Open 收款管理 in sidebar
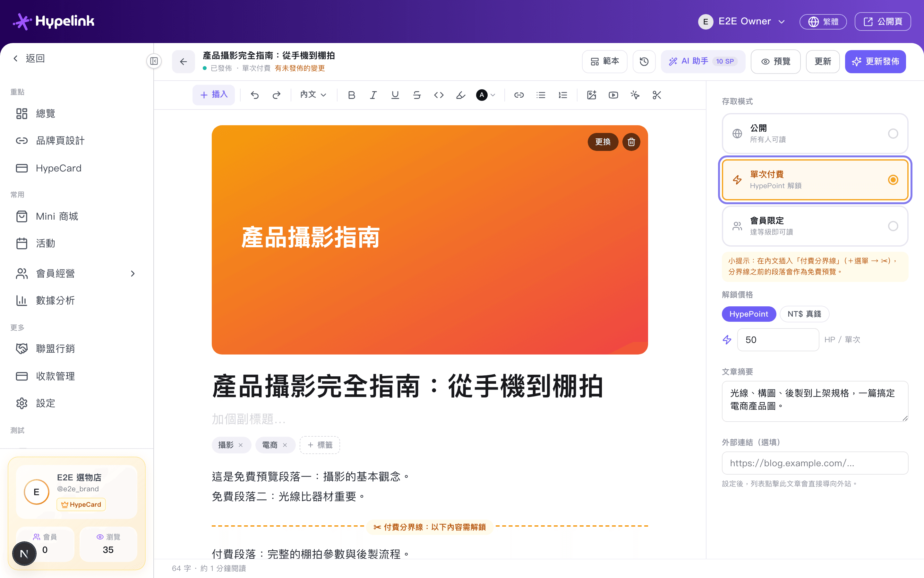924x578 pixels. click(x=76, y=376)
